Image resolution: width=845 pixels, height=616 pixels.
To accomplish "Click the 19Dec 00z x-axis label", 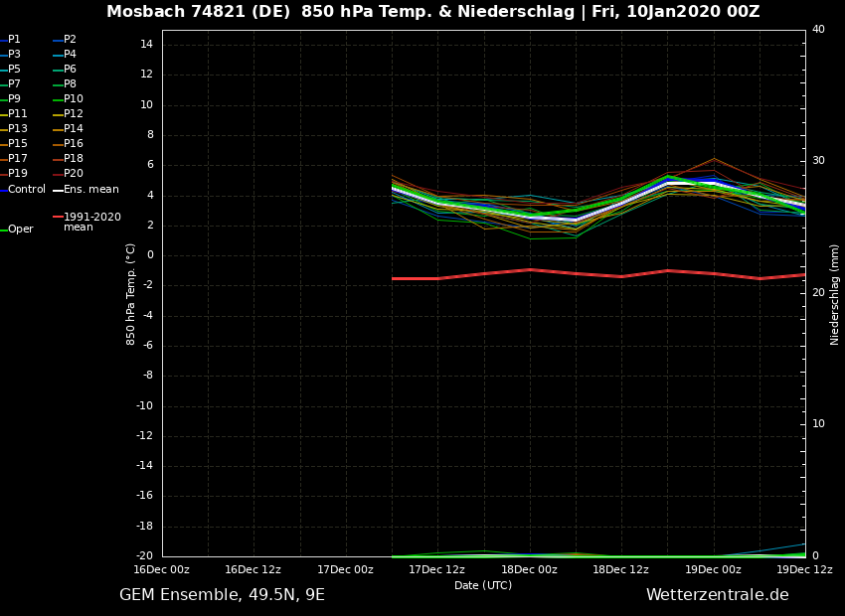I will 713,569.
